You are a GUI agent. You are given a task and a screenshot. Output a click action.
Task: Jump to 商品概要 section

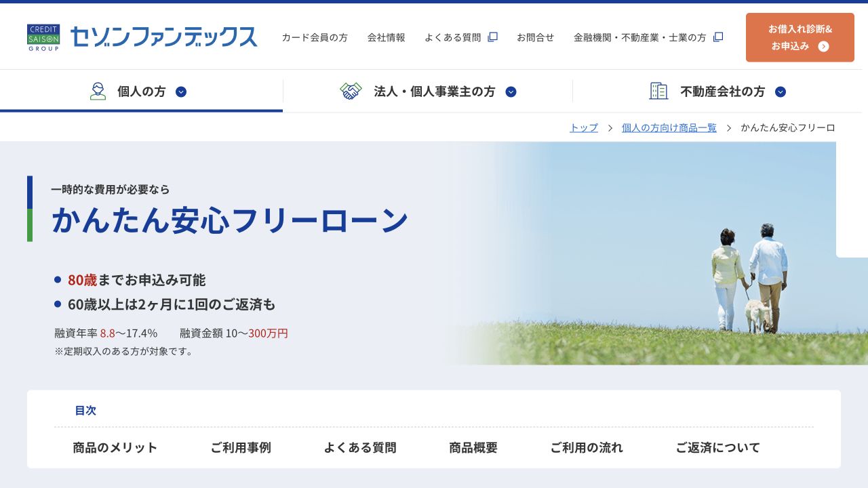tap(473, 447)
